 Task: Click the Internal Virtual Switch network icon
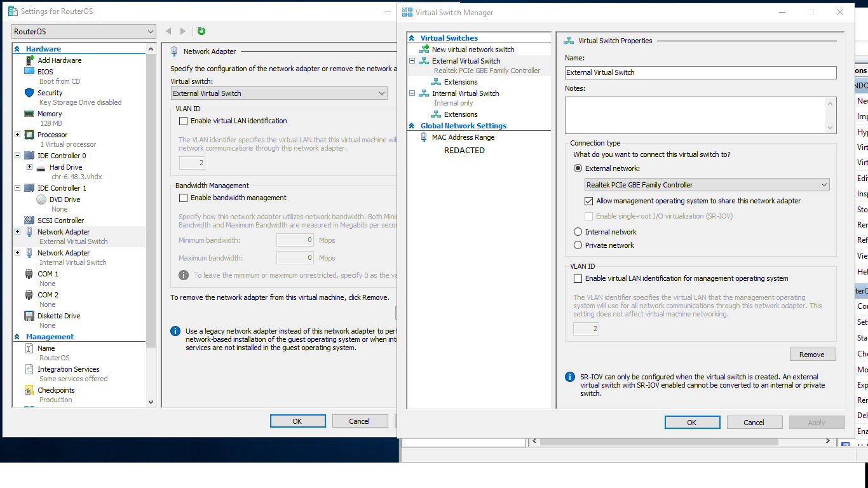point(424,93)
